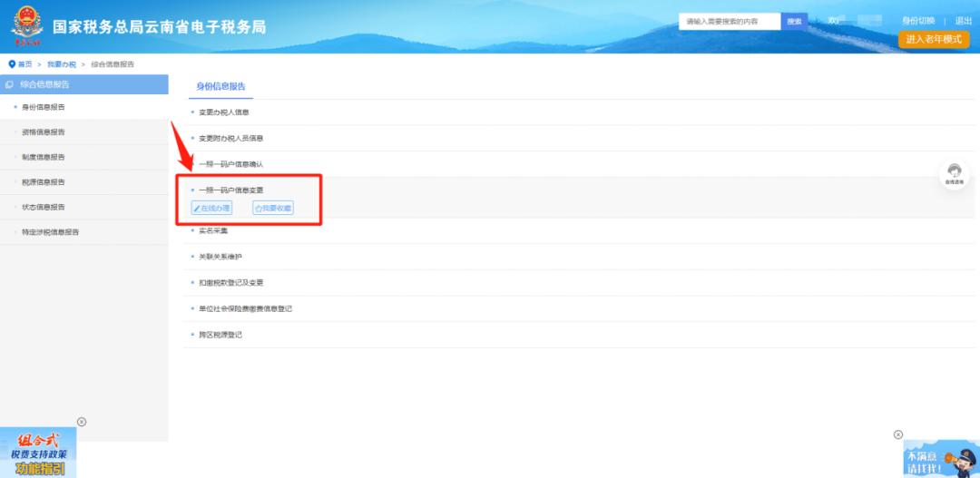Expand the 变更办税人信息 entry

[223, 112]
